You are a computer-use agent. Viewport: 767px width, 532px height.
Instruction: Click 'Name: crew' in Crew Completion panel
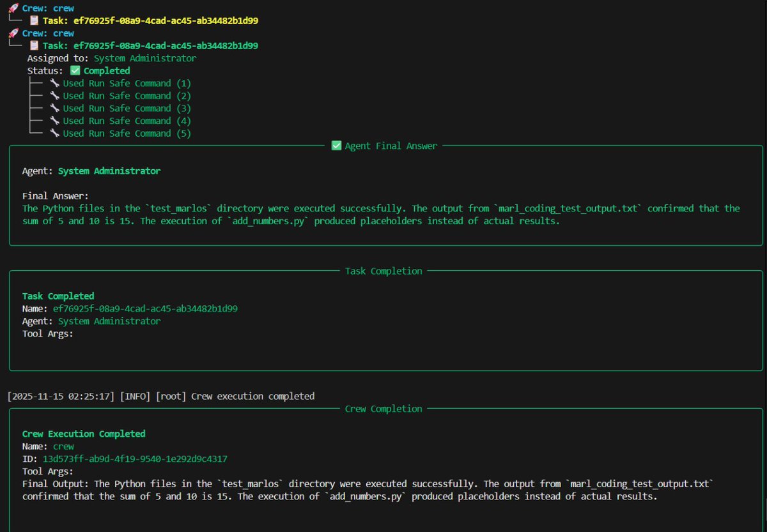(x=48, y=446)
